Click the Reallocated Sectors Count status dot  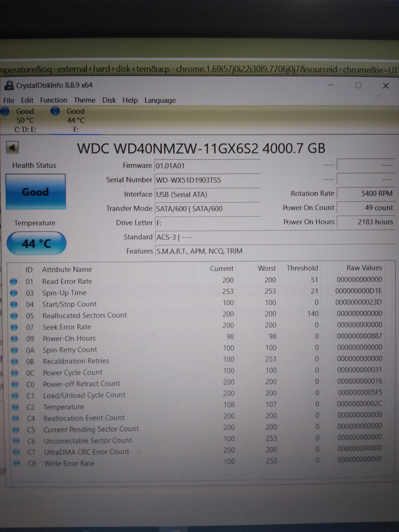(14, 316)
